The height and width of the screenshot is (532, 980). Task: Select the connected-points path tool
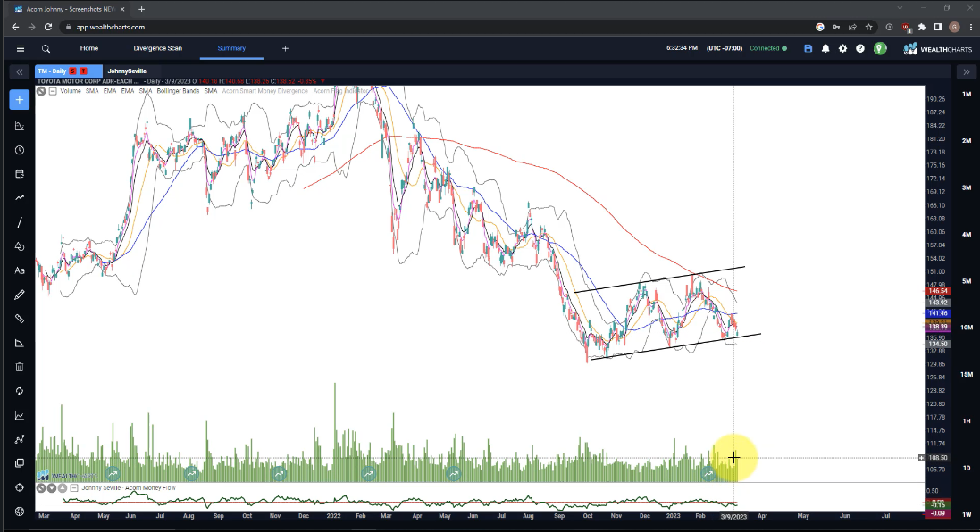(20, 439)
